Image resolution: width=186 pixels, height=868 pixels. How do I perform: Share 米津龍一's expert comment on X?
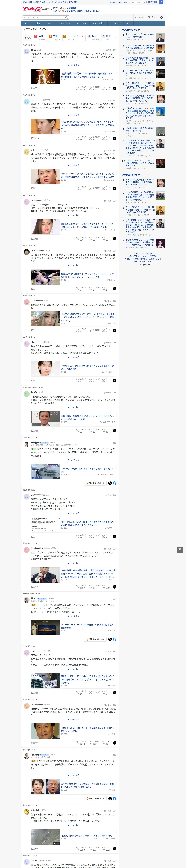tap(110, 483)
